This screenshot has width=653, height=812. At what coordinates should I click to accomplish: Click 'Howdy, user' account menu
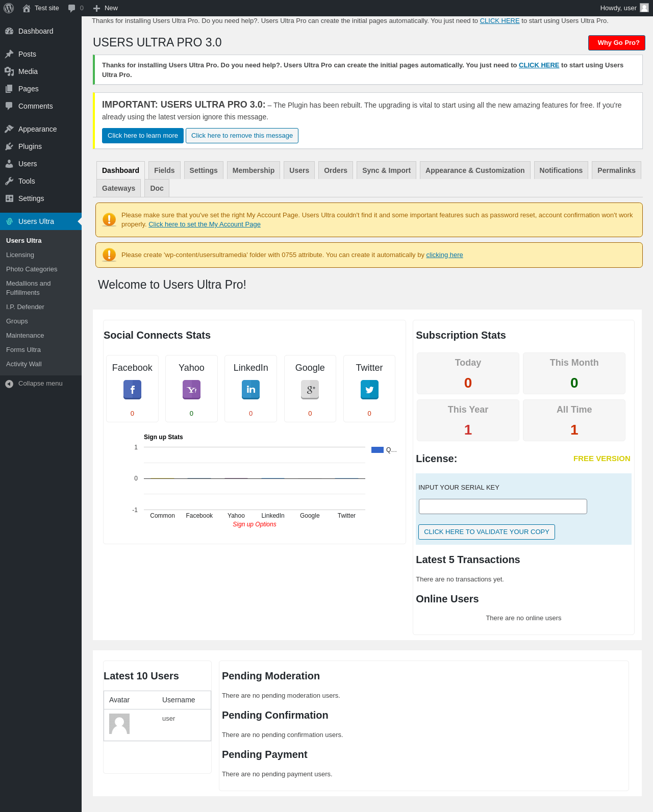click(624, 8)
